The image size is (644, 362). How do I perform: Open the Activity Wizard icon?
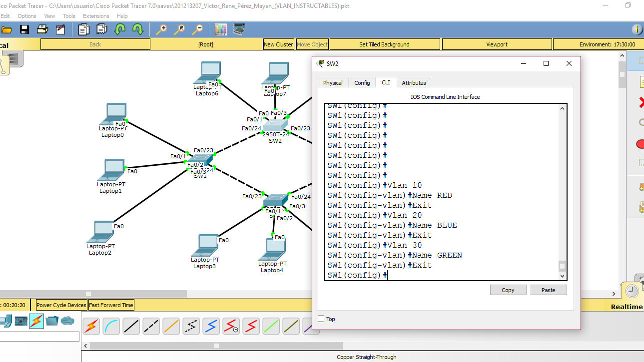(x=59, y=29)
